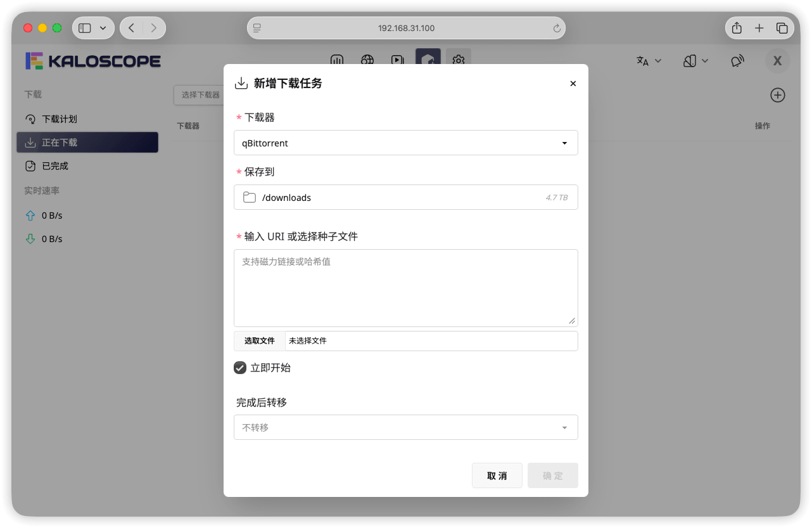Open the media player icon in top nav
The image size is (812, 528).
[398, 60]
